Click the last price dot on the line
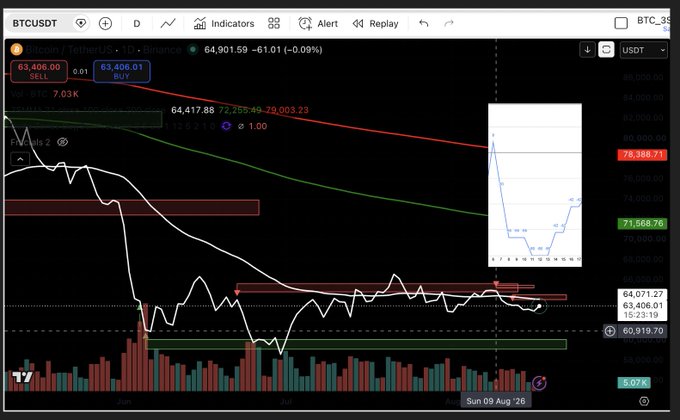Image resolution: width=680 pixels, height=420 pixels. coord(539,306)
